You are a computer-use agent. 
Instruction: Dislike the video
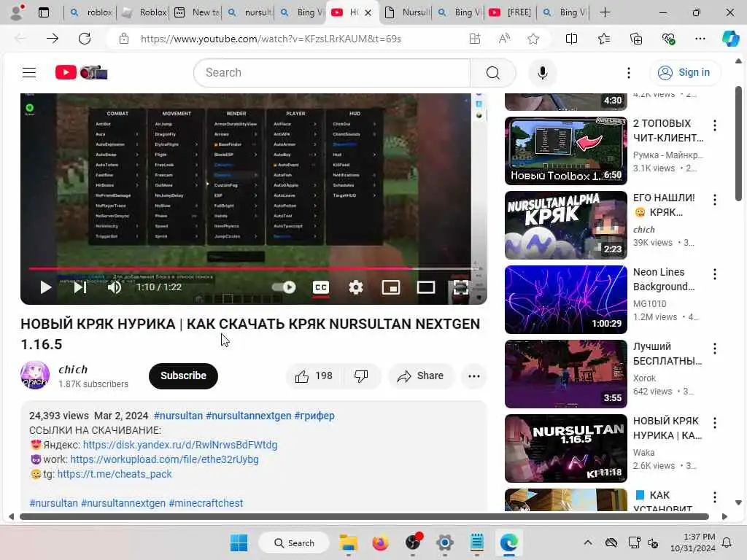tap(361, 376)
